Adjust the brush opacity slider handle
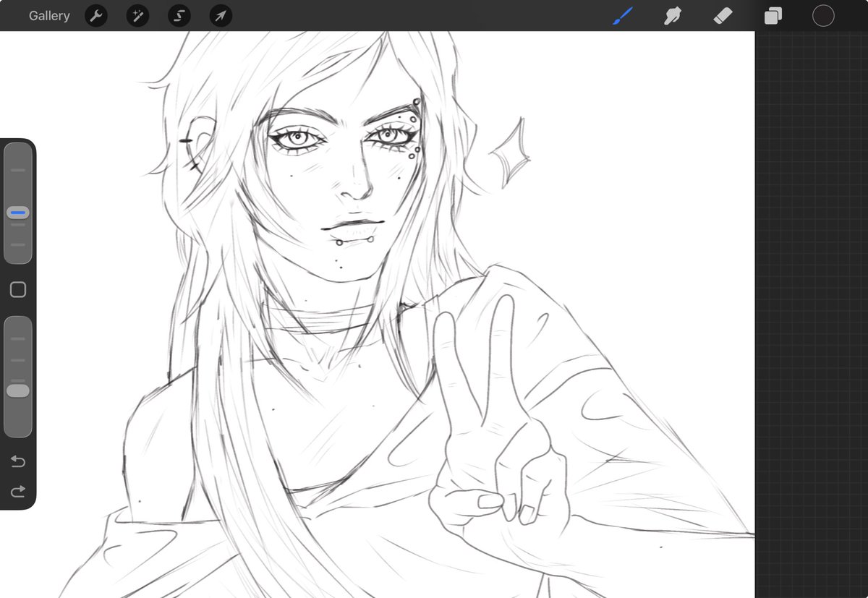The image size is (868, 598). pyautogui.click(x=18, y=390)
